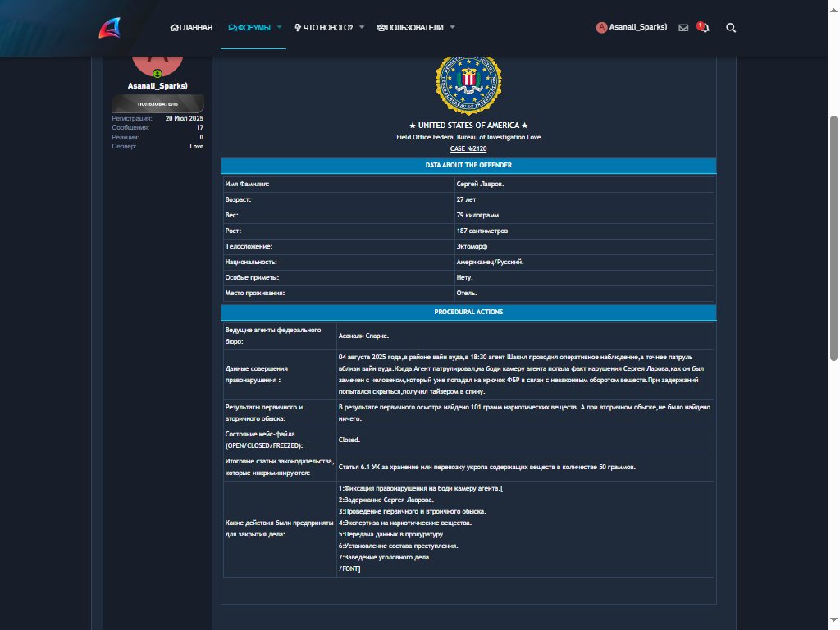The height and width of the screenshot is (630, 840).
Task: Open the inbox envelope icon
Action: click(683, 28)
